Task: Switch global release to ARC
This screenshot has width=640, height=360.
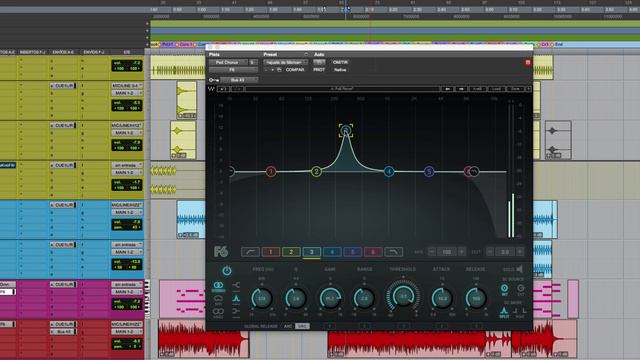Action: click(288, 326)
